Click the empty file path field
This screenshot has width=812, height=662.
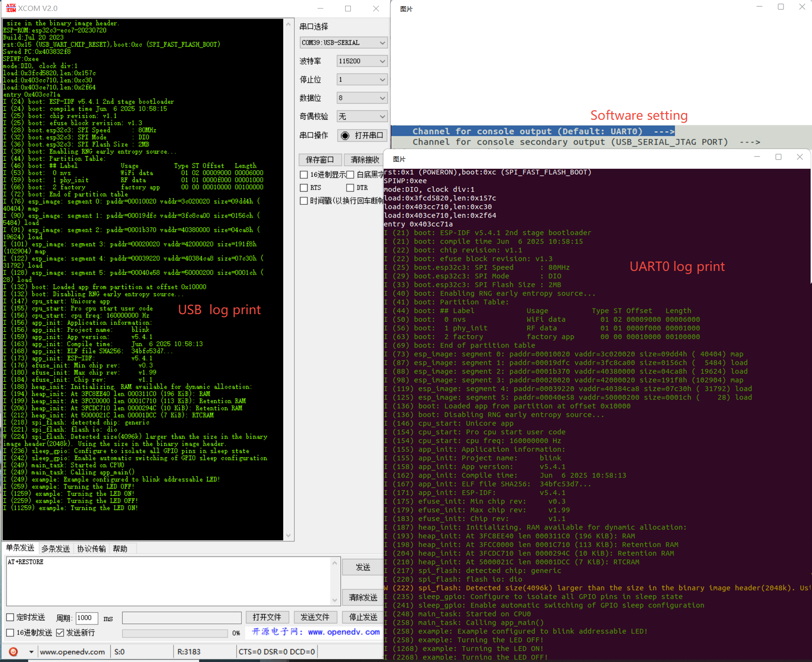tap(182, 618)
